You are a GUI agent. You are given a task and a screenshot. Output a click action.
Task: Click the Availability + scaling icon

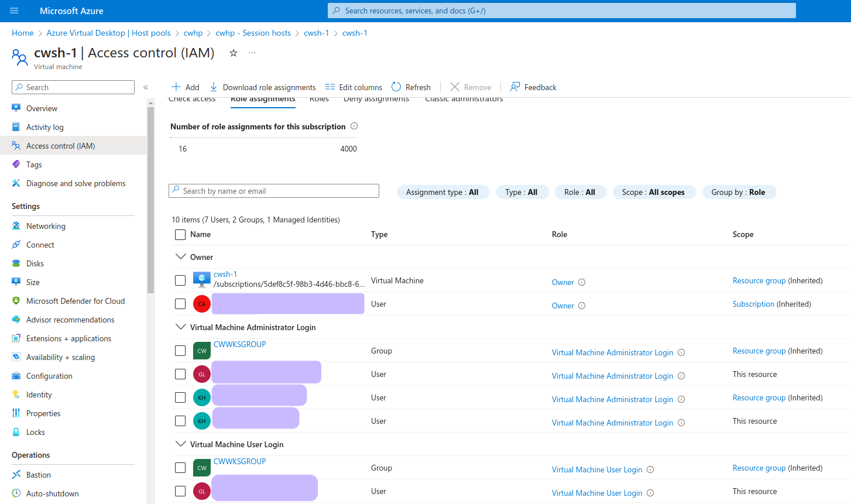point(16,357)
